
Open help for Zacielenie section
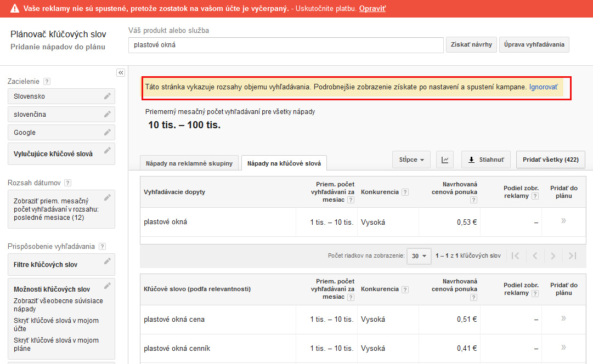pos(47,81)
